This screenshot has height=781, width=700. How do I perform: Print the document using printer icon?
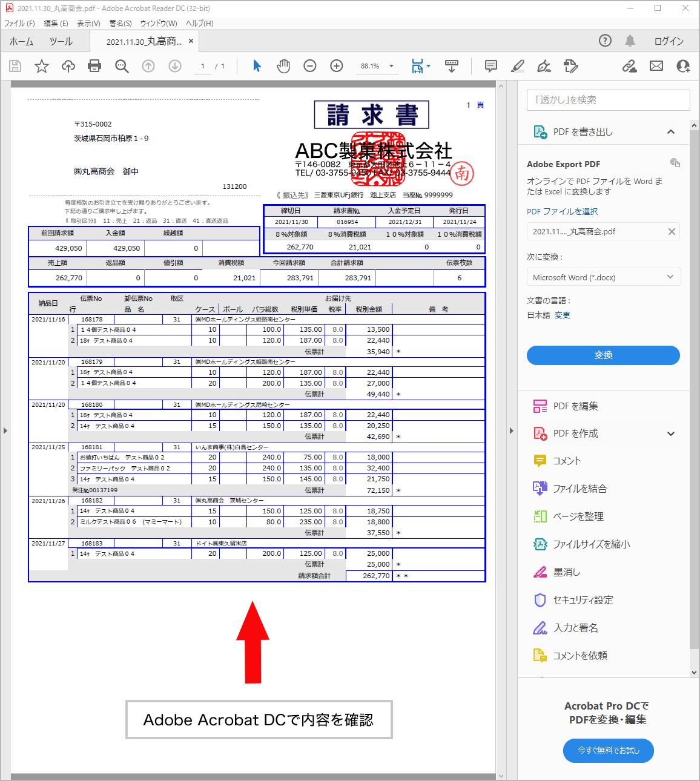(x=94, y=66)
